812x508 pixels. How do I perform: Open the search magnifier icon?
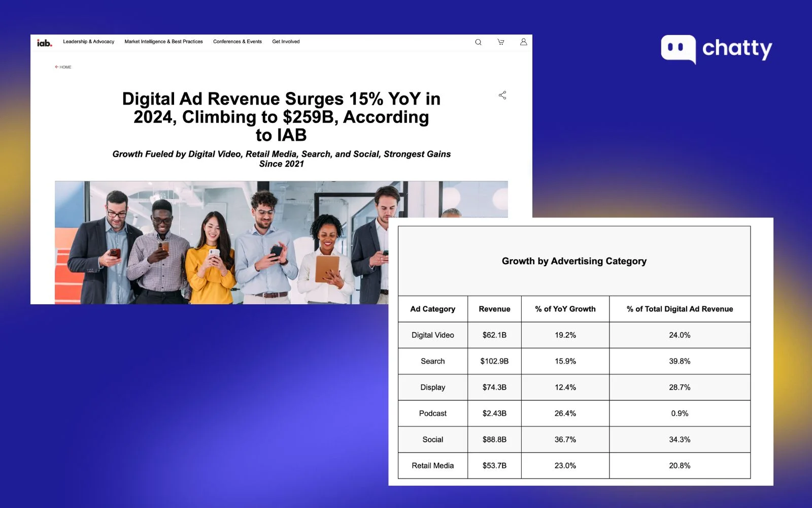click(478, 42)
